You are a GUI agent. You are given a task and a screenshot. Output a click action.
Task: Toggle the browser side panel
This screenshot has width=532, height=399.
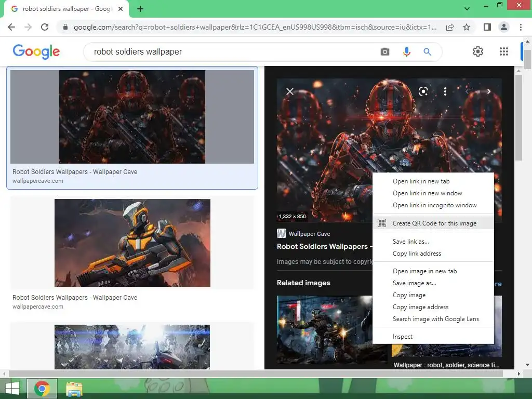click(x=487, y=27)
